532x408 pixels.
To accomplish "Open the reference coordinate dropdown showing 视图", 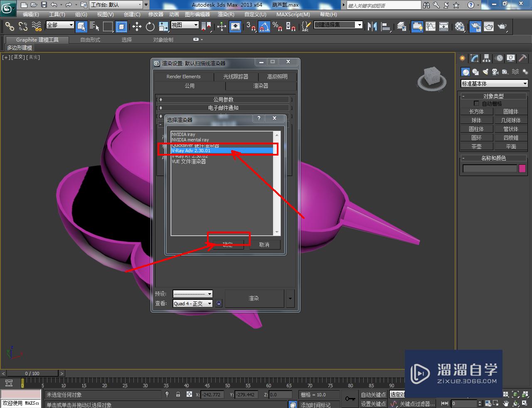I will pyautogui.click(x=185, y=25).
